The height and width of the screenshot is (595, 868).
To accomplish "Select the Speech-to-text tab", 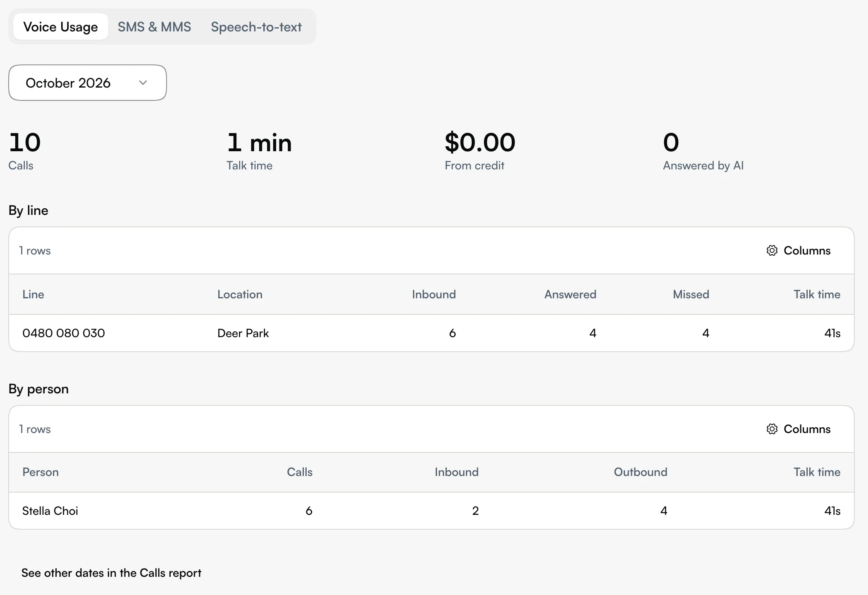I will tap(256, 27).
